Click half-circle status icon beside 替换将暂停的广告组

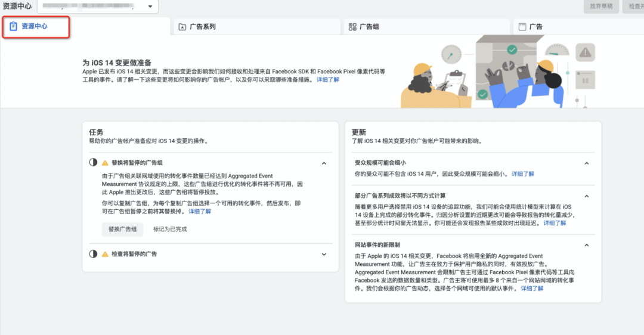[93, 163]
